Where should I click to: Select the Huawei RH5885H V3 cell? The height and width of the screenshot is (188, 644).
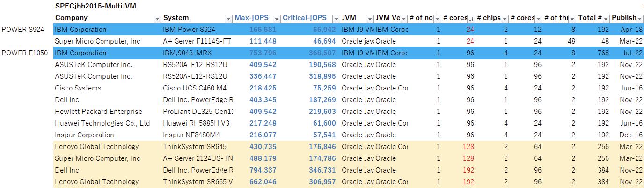coord(195,123)
